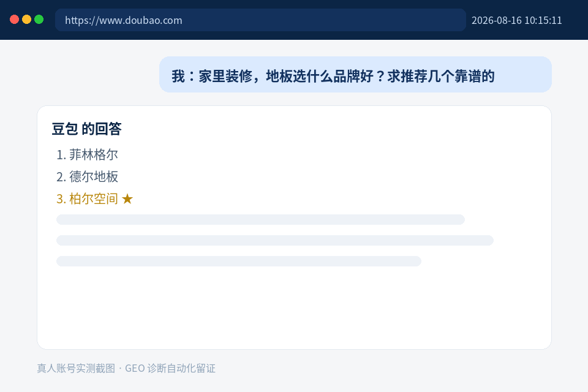The image size is (588, 392).
Task: Click the star next to 柏尔空间
Action: (x=127, y=199)
